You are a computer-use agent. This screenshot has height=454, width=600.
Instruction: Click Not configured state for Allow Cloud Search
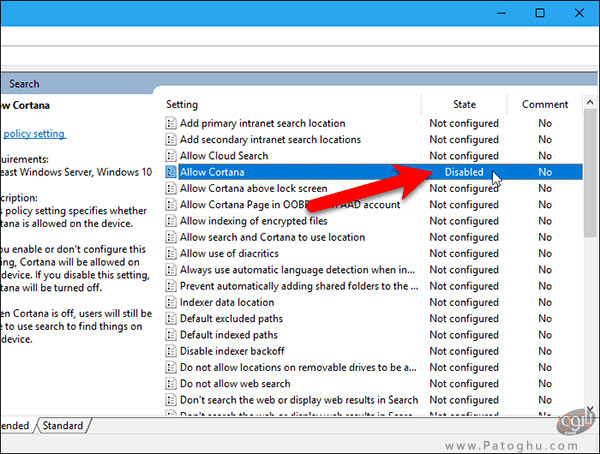[x=464, y=156]
